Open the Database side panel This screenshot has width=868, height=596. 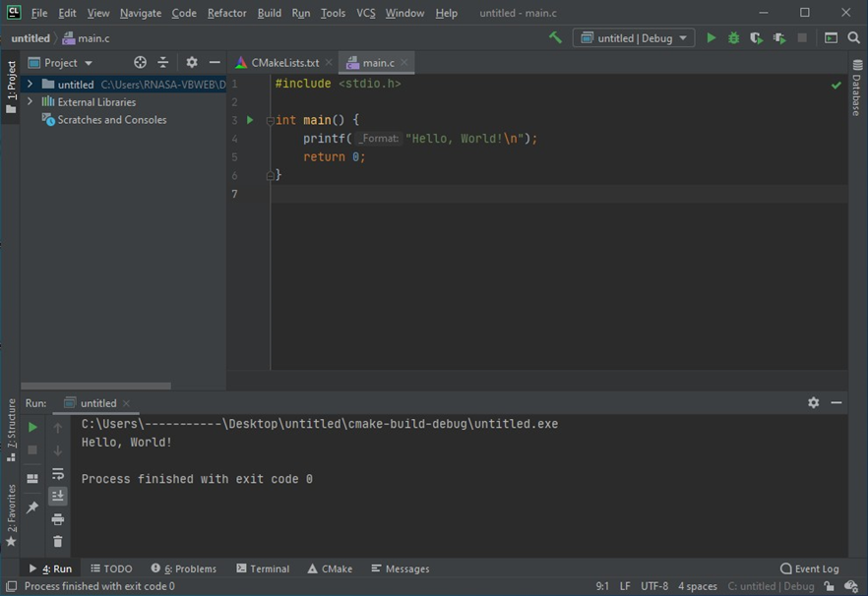tap(857, 87)
